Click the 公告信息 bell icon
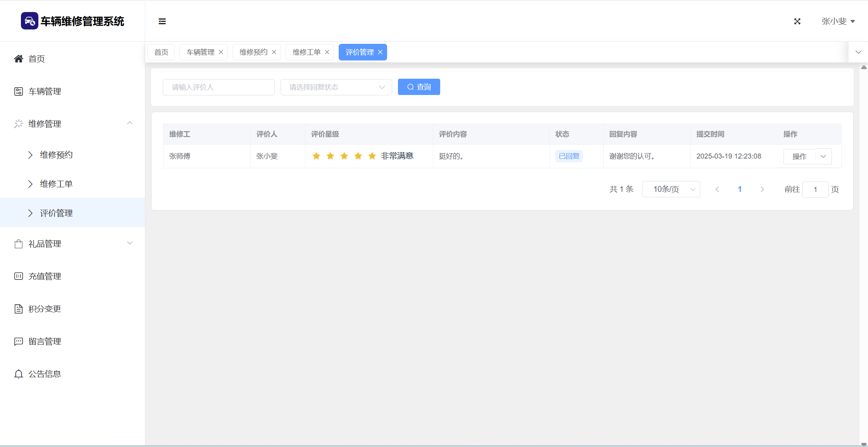The image size is (868, 447). pyautogui.click(x=18, y=374)
